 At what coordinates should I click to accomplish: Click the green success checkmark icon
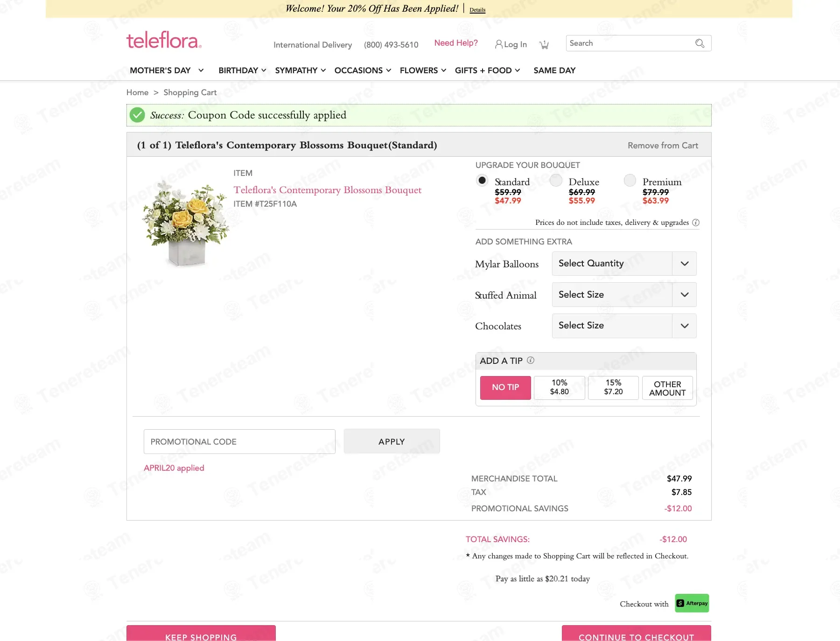coord(137,115)
